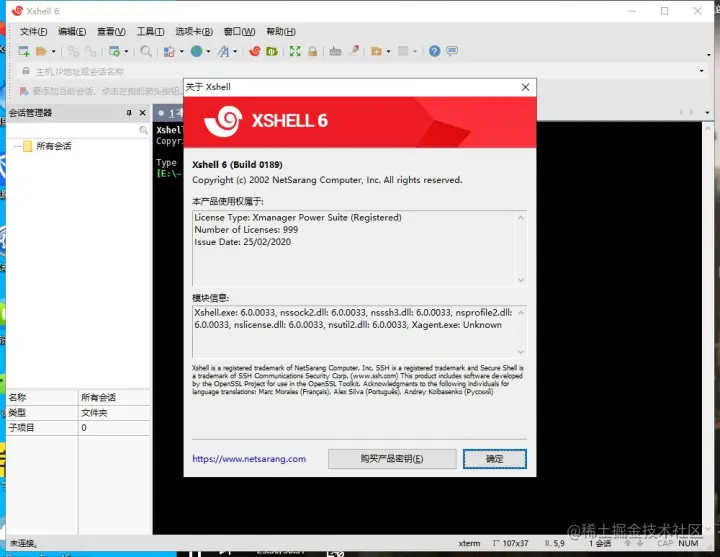Expand the Font icon dropdown arrow

[235, 51]
